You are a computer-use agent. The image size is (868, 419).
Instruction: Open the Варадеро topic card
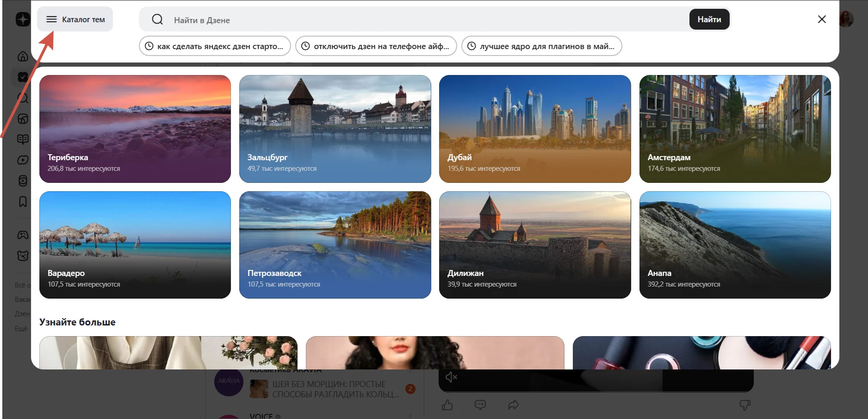point(135,245)
